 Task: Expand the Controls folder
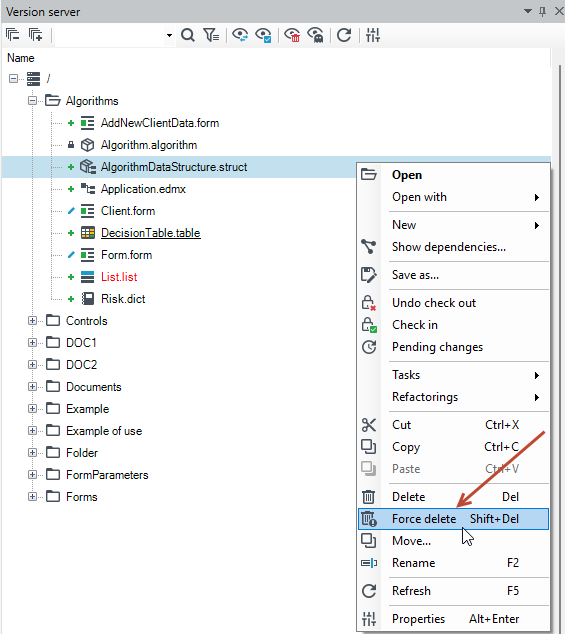tap(32, 321)
